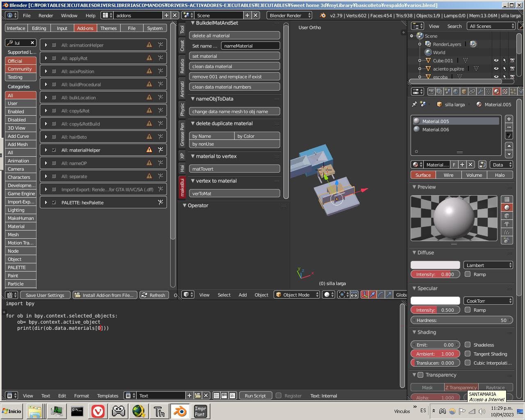Move the material slot down
The width and height of the screenshot is (525, 420).
tap(509, 154)
